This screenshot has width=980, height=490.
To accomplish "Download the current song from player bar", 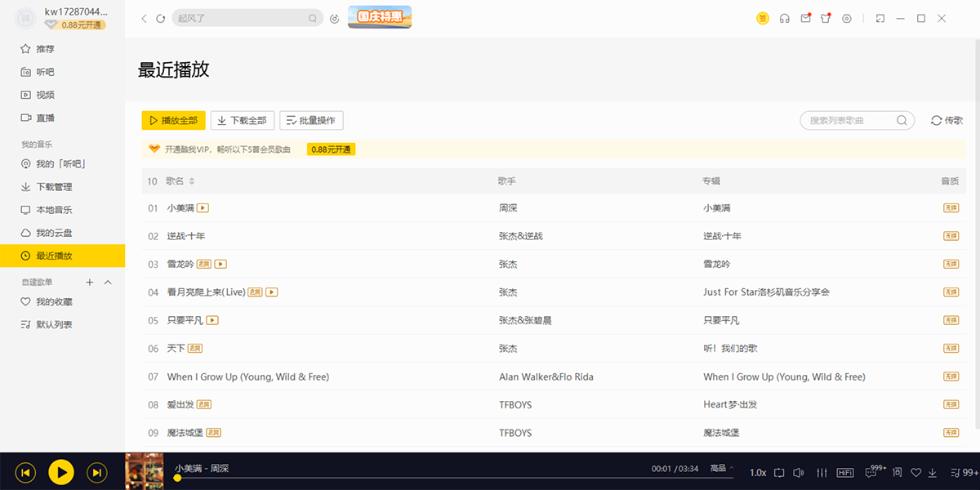I will click(932, 473).
